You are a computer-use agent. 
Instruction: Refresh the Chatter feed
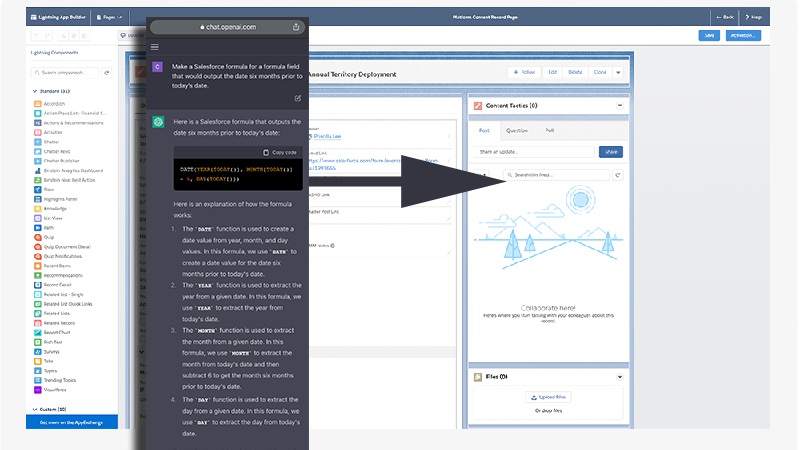[x=617, y=175]
